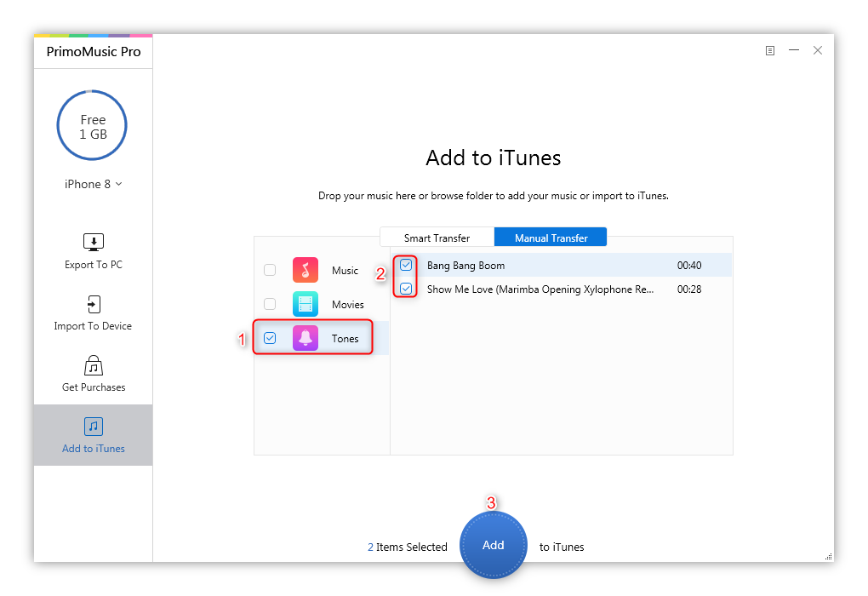
Task: Open the menu icon in title bar
Action: pyautogui.click(x=770, y=50)
